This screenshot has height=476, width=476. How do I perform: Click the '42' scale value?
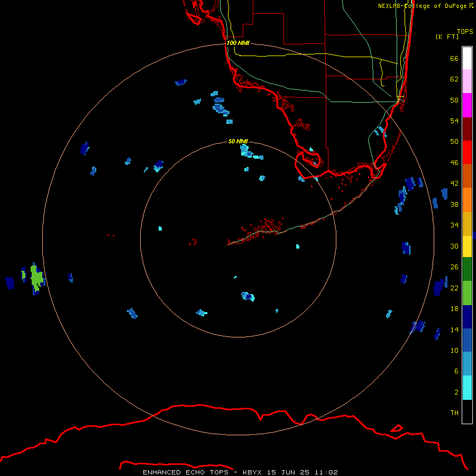click(x=454, y=184)
